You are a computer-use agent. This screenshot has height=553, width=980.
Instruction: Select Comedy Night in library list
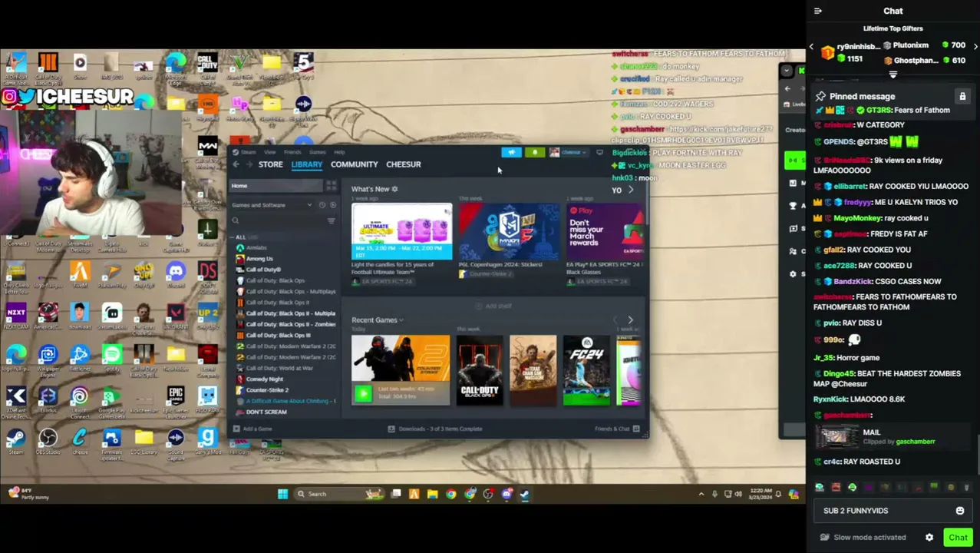[x=265, y=379]
